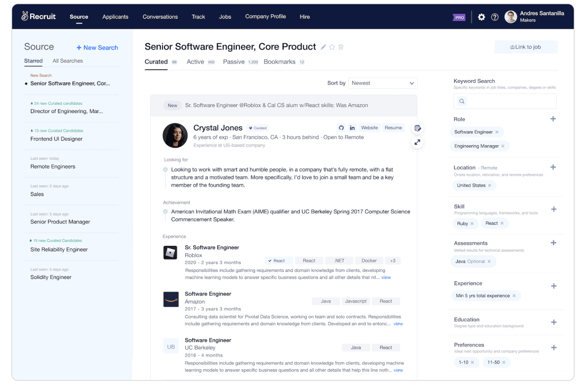
Task: Expand the Preferences filter section
Action: (x=553, y=347)
